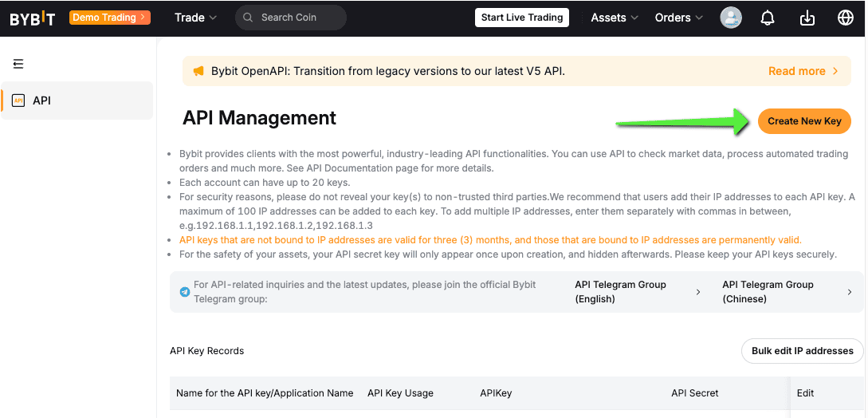Screen dimensions: 868x418
Task: Click the search magnifier icon
Action: coord(249,18)
